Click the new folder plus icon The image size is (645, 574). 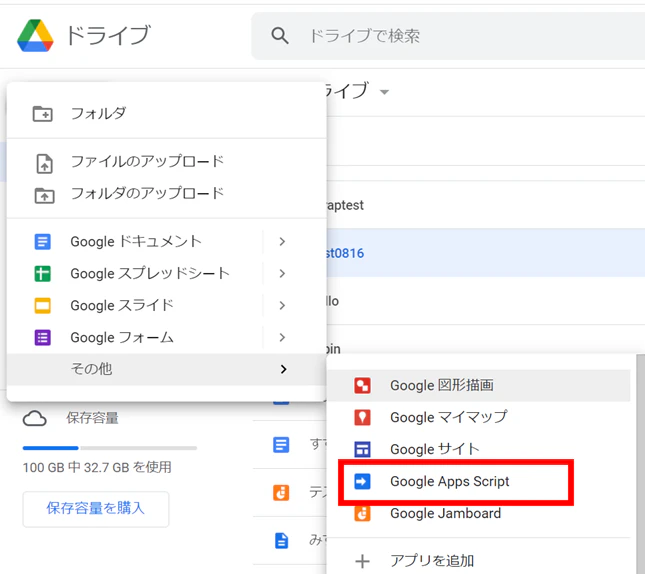point(42,114)
